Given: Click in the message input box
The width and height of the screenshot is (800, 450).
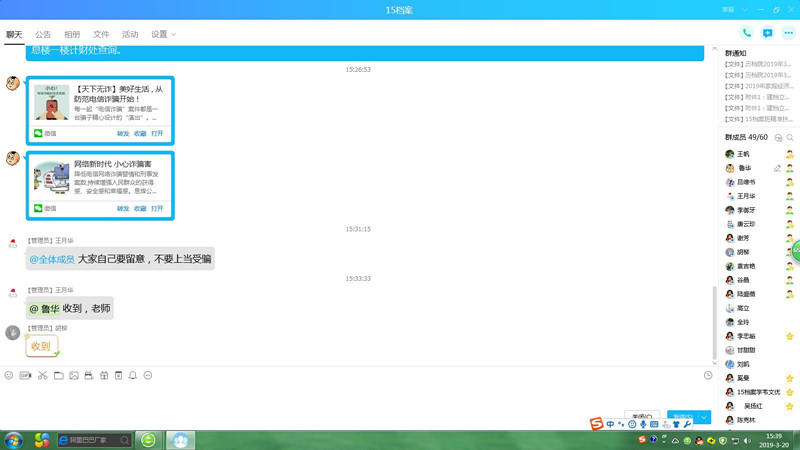Looking at the screenshot, I should (357, 395).
